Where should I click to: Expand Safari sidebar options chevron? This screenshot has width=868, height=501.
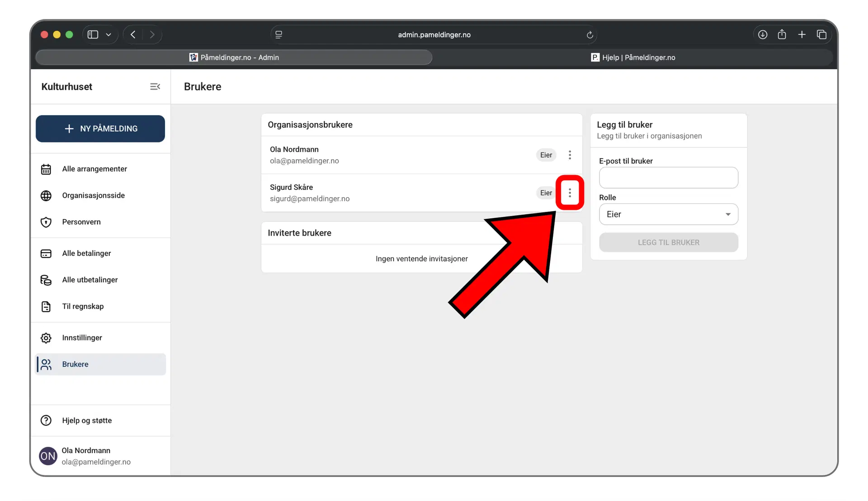(108, 35)
